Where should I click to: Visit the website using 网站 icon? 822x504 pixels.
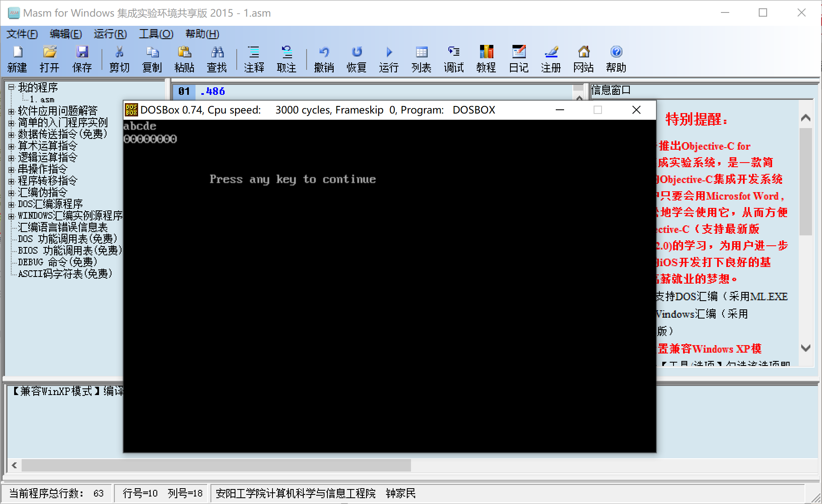(x=583, y=58)
